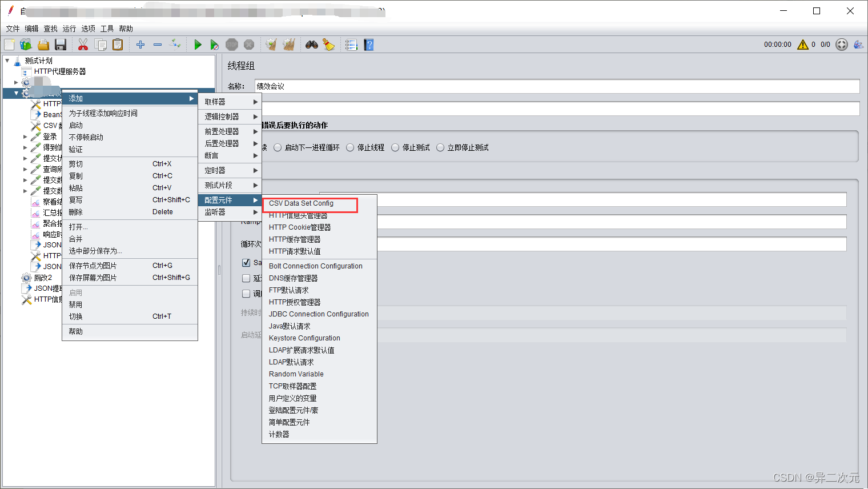
Task: Select the 停止测试 radio button
Action: click(395, 147)
